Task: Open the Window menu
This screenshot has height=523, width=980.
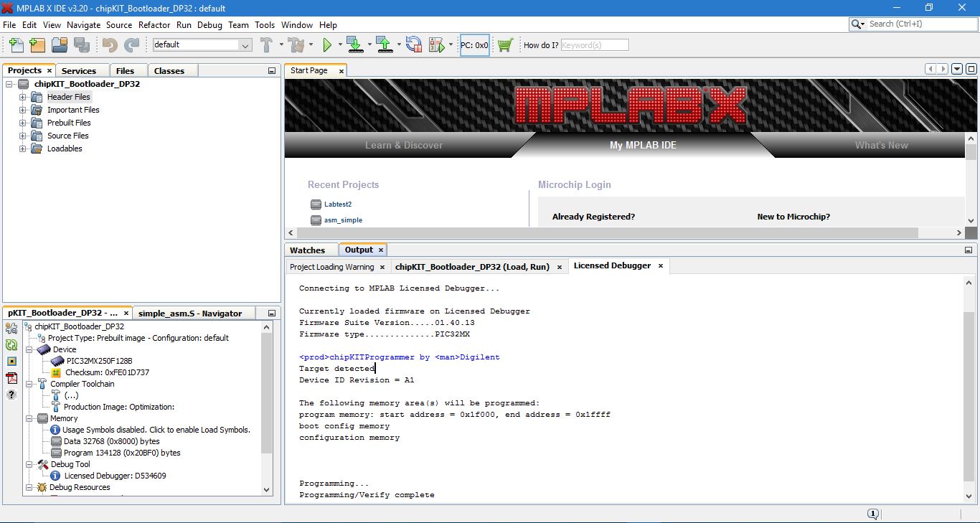Action: (297, 24)
